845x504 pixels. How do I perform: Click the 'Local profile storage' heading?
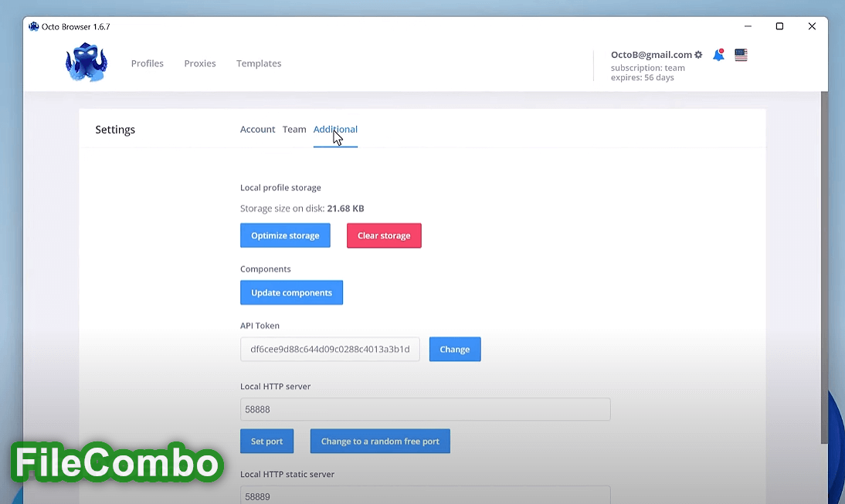(x=280, y=188)
